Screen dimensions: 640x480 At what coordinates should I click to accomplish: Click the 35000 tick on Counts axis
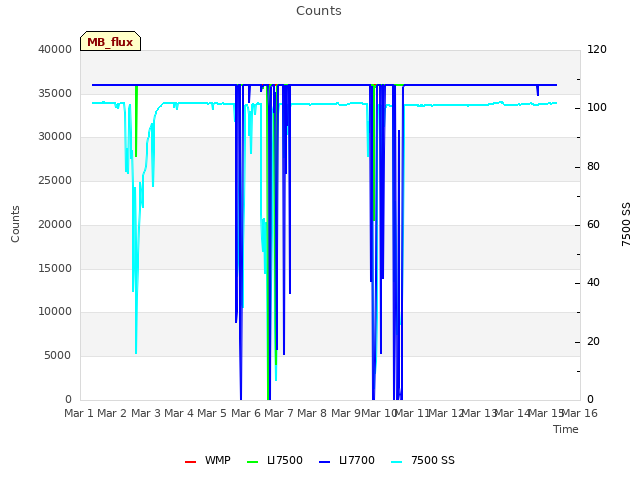55,93
